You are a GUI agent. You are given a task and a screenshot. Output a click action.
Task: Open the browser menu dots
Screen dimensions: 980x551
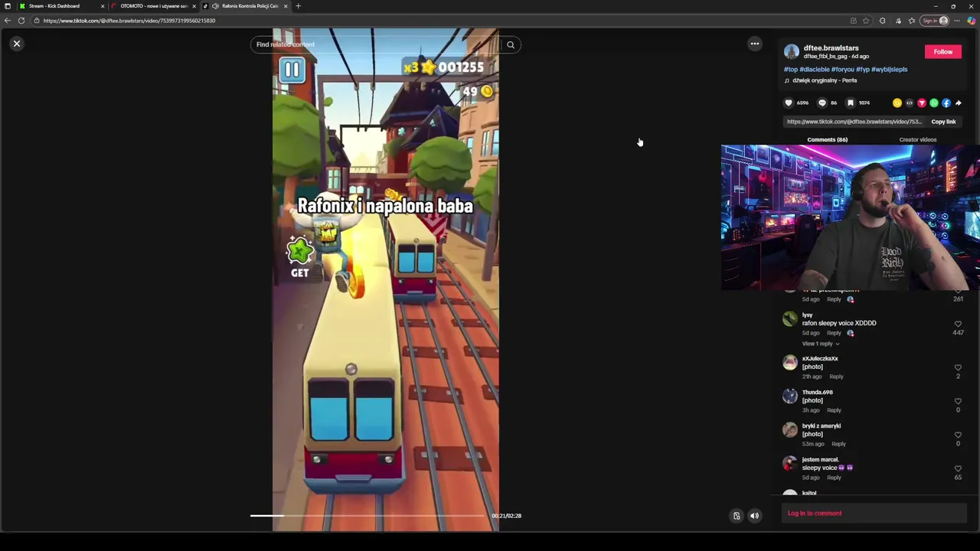point(957,21)
